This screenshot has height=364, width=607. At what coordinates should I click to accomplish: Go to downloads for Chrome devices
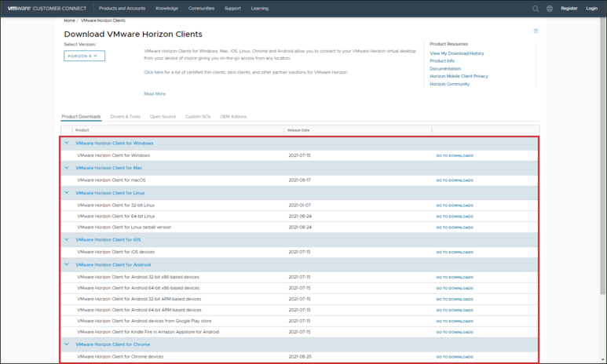pyautogui.click(x=455, y=357)
